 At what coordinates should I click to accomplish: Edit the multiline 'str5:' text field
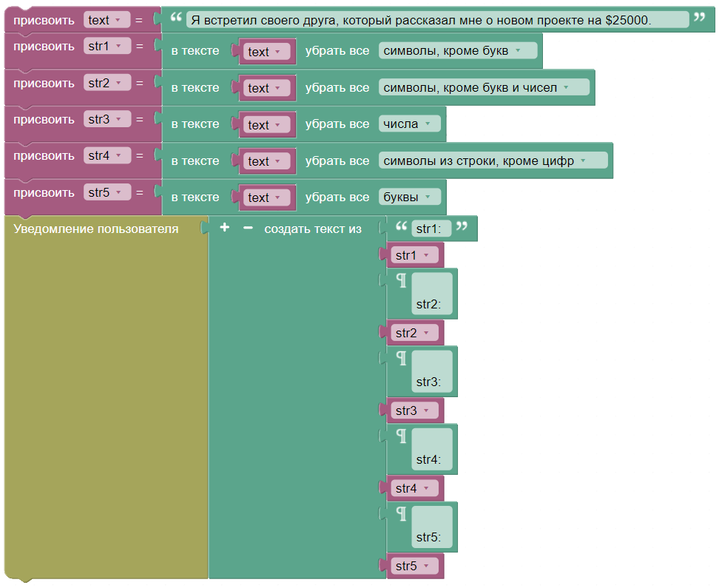tap(432, 527)
